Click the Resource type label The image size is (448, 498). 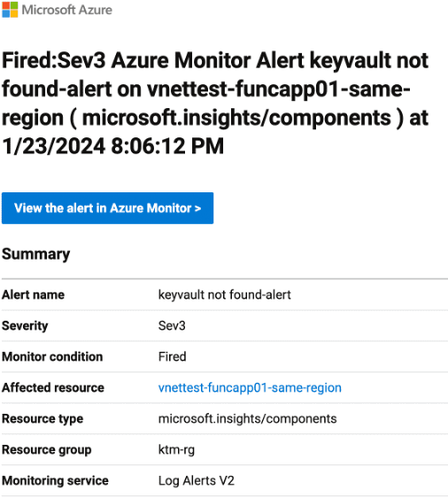[x=42, y=418]
